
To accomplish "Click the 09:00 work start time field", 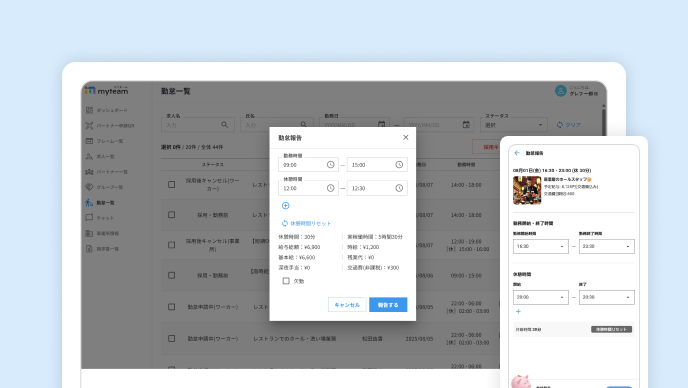I will (308, 165).
